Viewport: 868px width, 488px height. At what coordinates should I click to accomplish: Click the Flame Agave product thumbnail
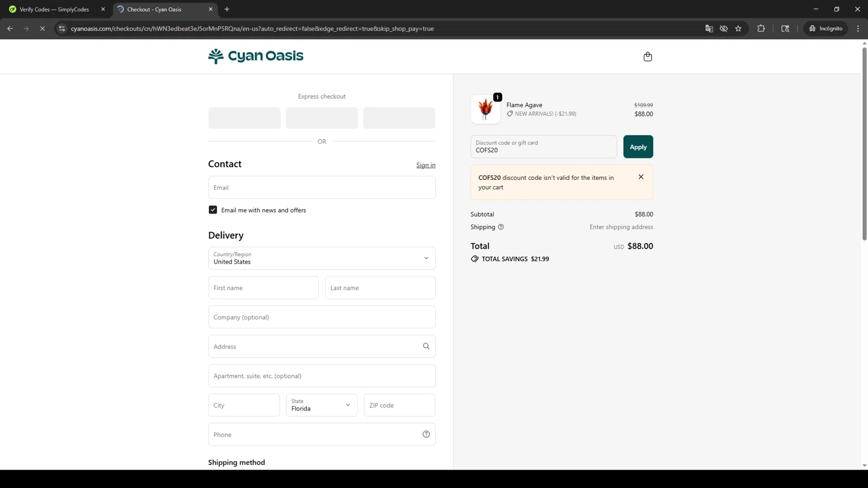point(486,109)
